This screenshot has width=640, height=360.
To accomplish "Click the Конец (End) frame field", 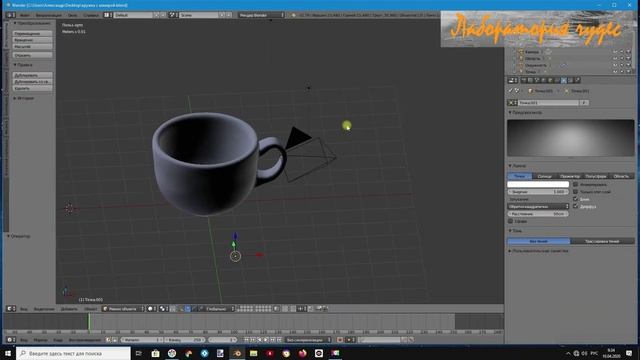I will click(184, 340).
